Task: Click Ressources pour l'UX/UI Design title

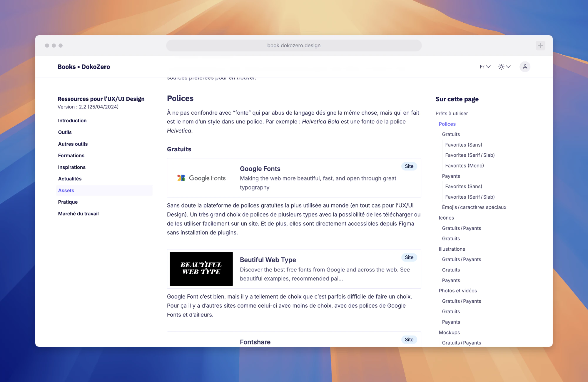Action: pos(101,99)
